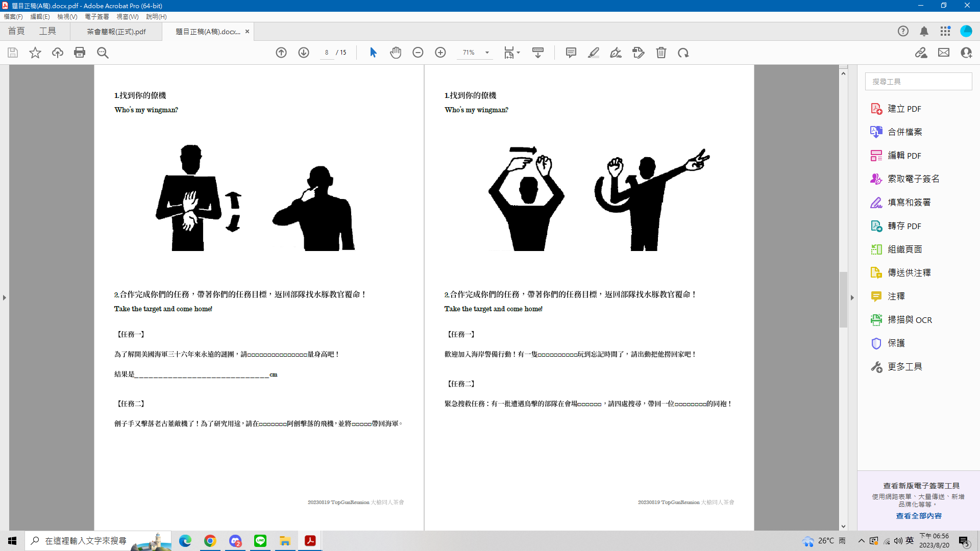Open the 電子簽署 menu

pos(97,17)
